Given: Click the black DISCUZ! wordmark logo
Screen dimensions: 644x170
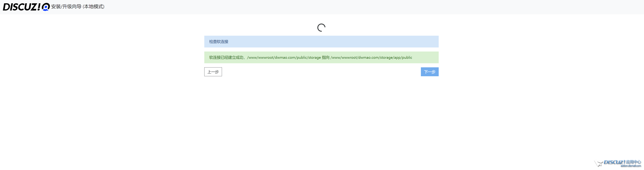Looking at the screenshot, I should point(21,7).
